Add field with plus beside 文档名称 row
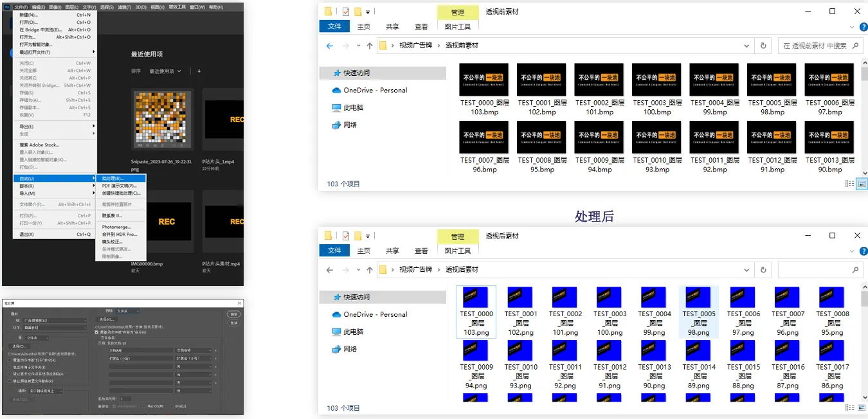This screenshot has height=419, width=868. pos(215,351)
